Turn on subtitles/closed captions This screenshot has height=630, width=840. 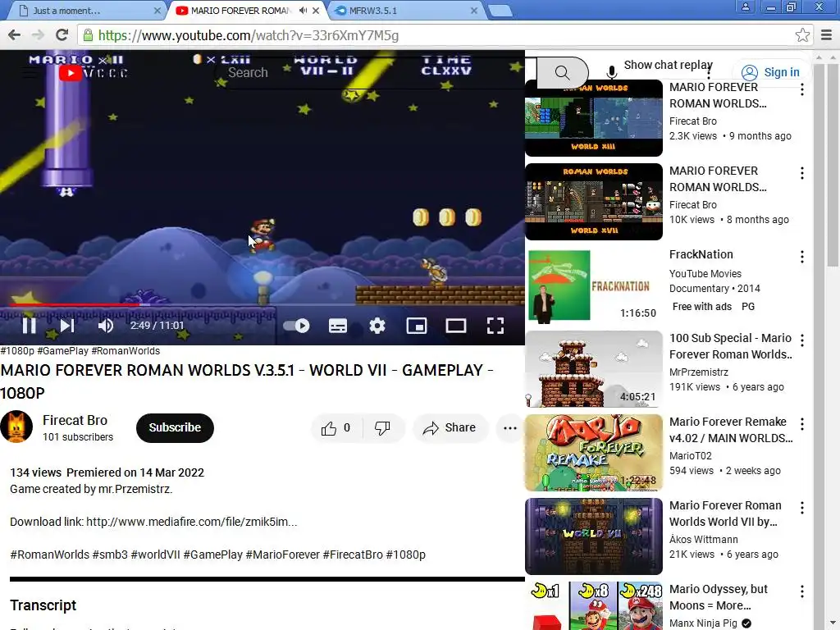(x=337, y=325)
